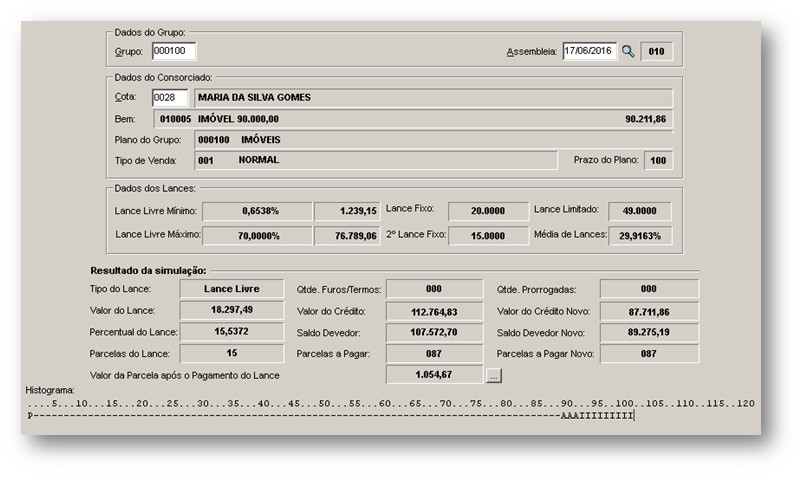Click Qtde. Furos/Termos value 000
The height and width of the screenshot is (477, 803).
click(434, 289)
